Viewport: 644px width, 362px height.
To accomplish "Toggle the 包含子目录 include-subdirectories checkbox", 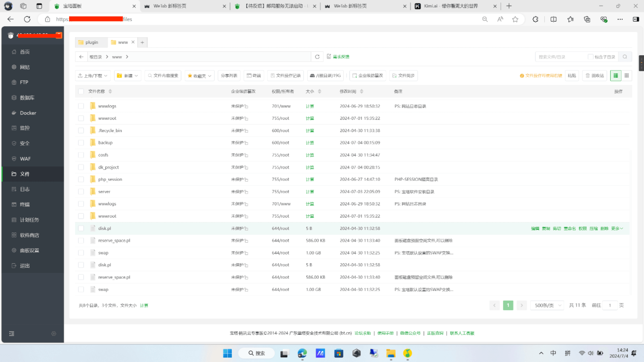I will [590, 57].
